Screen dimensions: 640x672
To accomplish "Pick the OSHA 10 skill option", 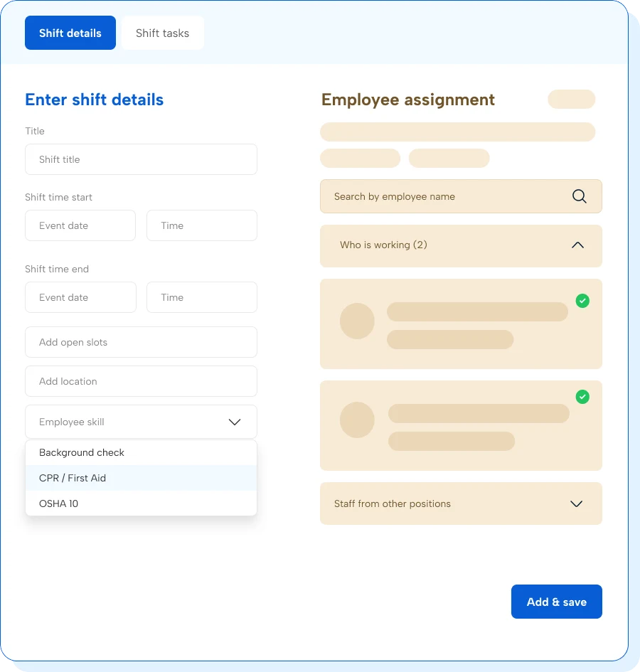I will click(x=141, y=503).
